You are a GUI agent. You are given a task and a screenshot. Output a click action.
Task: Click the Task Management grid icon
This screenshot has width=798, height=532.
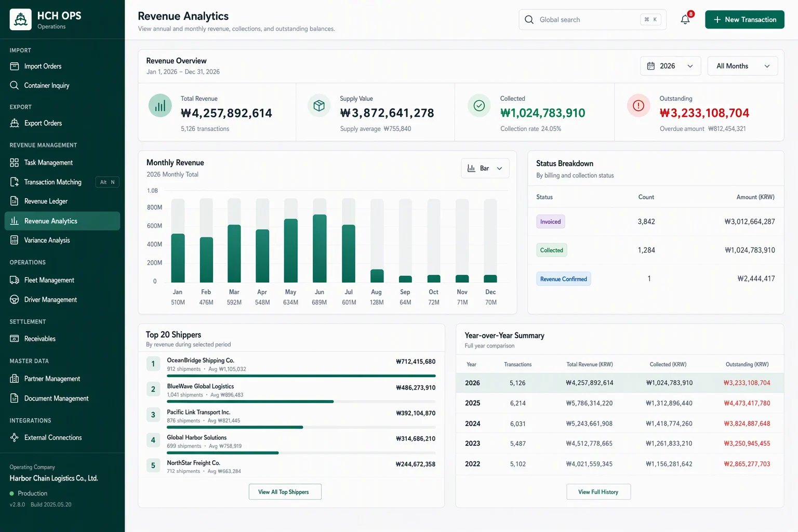coord(15,163)
